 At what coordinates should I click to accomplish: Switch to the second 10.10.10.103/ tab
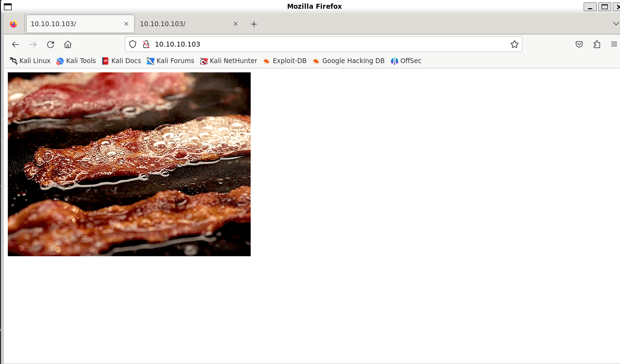pyautogui.click(x=189, y=24)
